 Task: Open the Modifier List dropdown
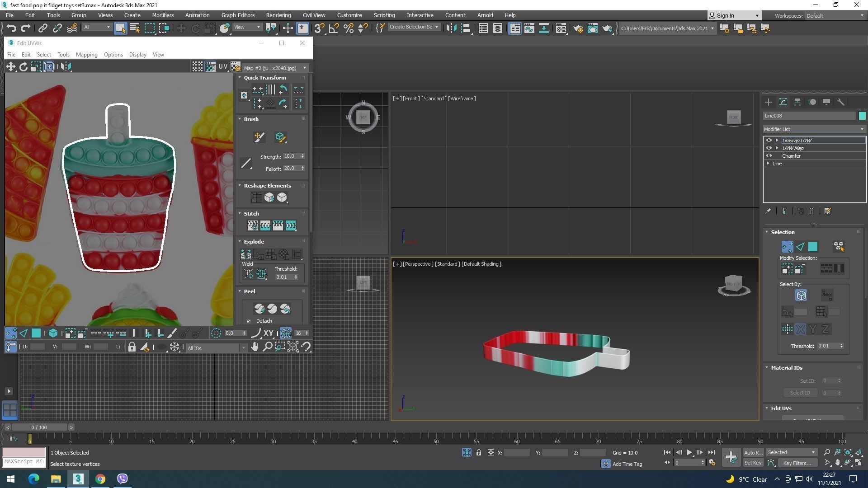coord(814,129)
